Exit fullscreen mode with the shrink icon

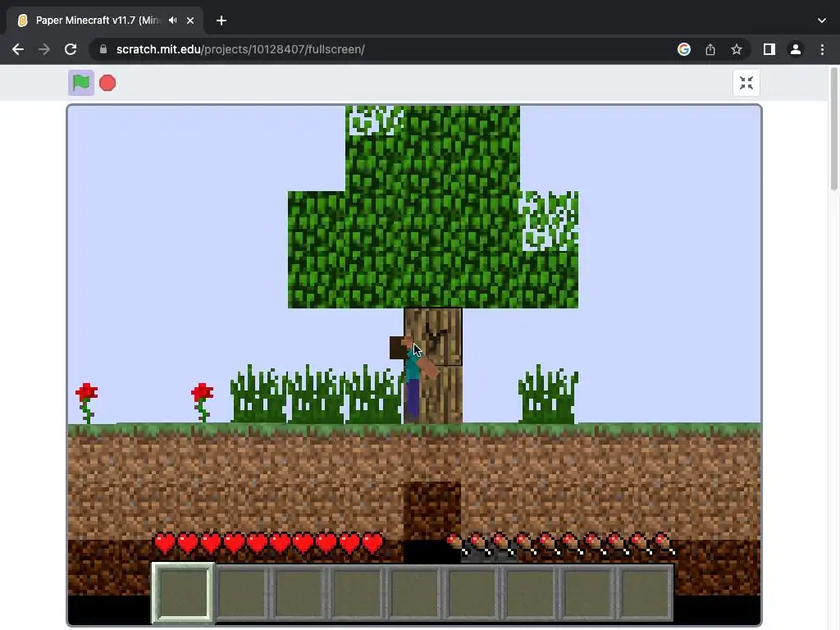[746, 83]
